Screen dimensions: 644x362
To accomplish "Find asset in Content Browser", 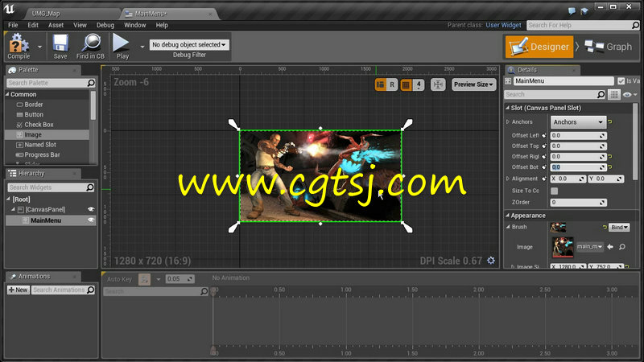I will pos(90,46).
